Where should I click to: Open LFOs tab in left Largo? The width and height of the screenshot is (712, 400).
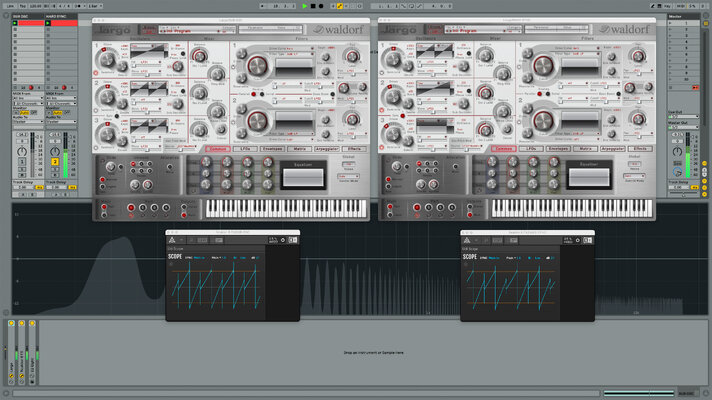click(245, 149)
